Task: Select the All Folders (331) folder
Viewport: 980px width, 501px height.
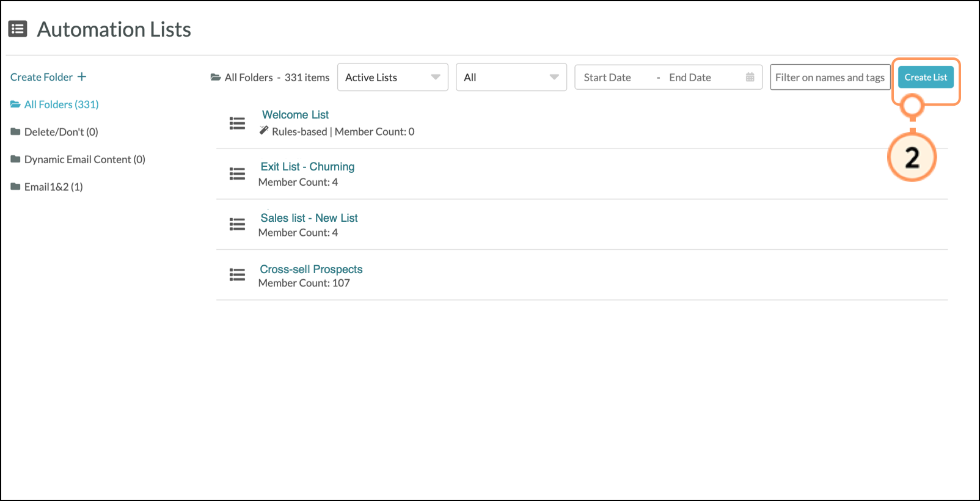Action: tap(61, 104)
